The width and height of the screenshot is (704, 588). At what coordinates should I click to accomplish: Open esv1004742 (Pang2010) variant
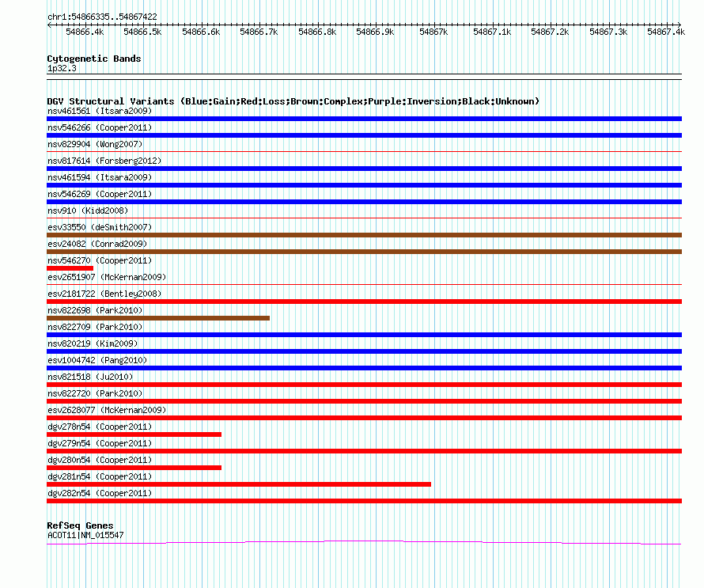click(x=97, y=360)
